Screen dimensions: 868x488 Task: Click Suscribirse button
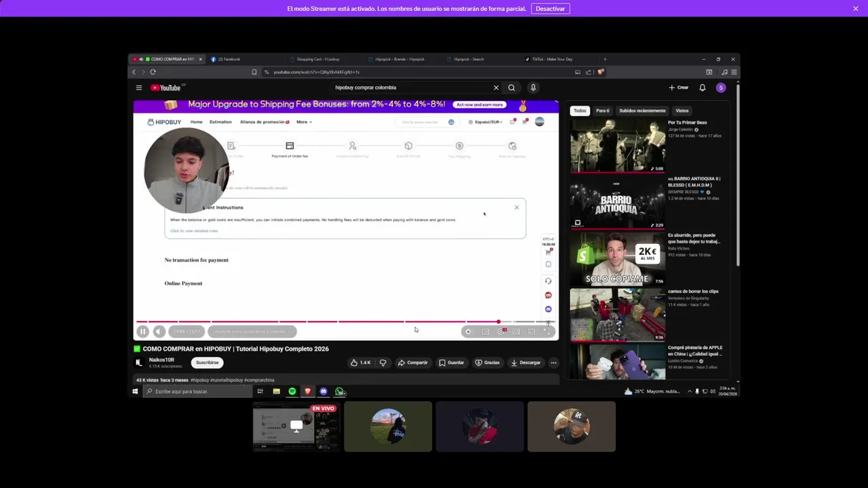point(208,363)
